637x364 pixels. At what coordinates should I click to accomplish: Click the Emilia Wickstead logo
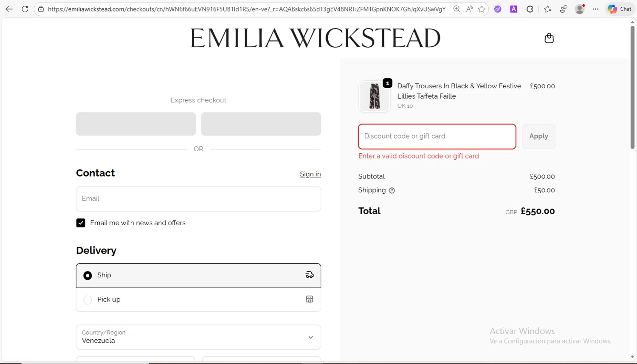pos(315,38)
